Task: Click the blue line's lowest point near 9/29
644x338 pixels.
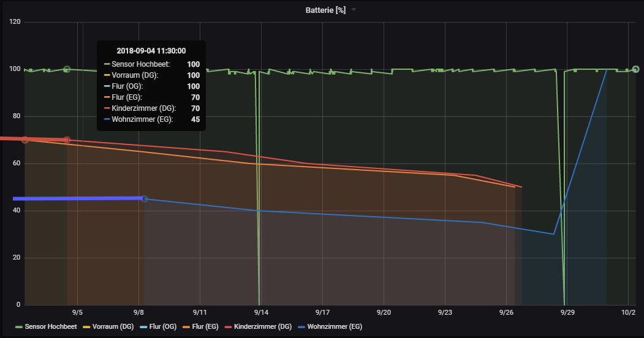Action: pos(554,234)
